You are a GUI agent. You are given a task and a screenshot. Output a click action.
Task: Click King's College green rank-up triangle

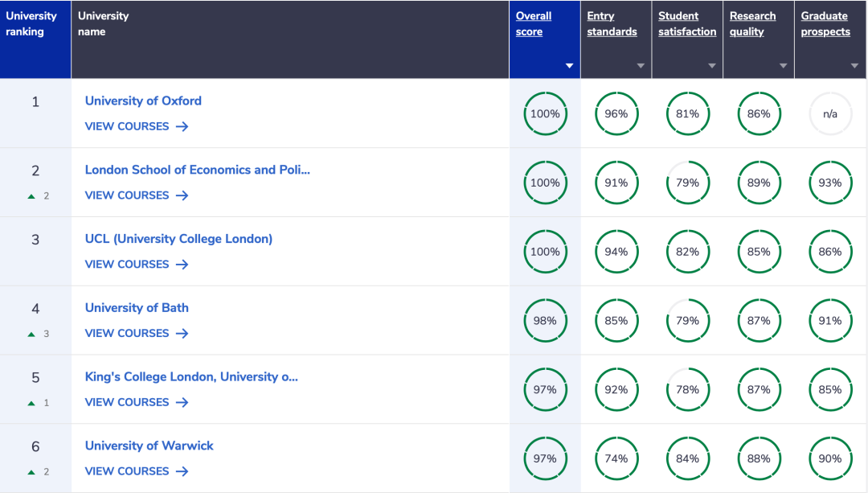click(31, 403)
